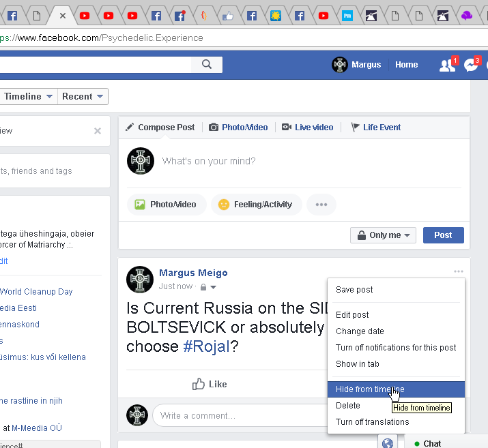Open the Recent dropdown

pos(83,96)
